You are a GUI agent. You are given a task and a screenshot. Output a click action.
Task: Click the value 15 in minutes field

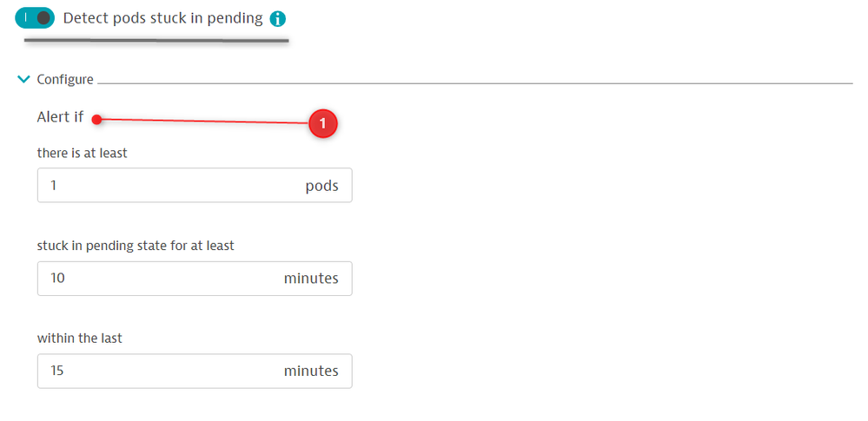pyautogui.click(x=57, y=371)
